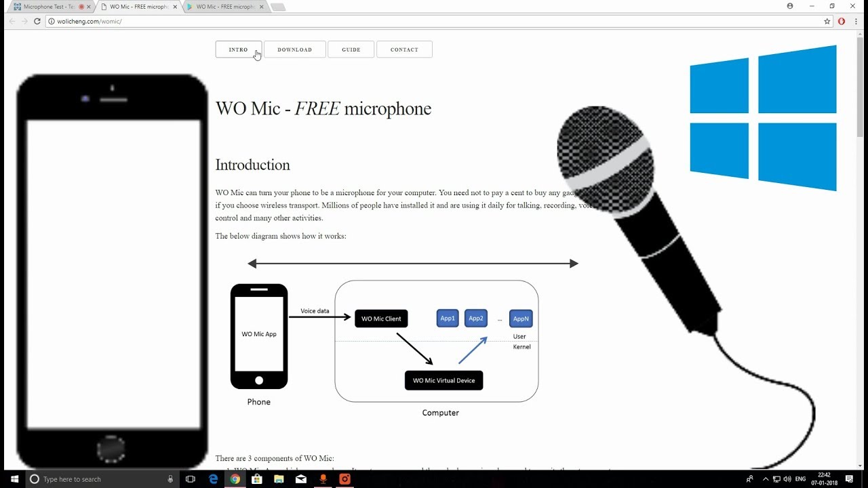868x488 pixels.
Task: Bookmark this page with the star icon
Action: pyautogui.click(x=827, y=21)
